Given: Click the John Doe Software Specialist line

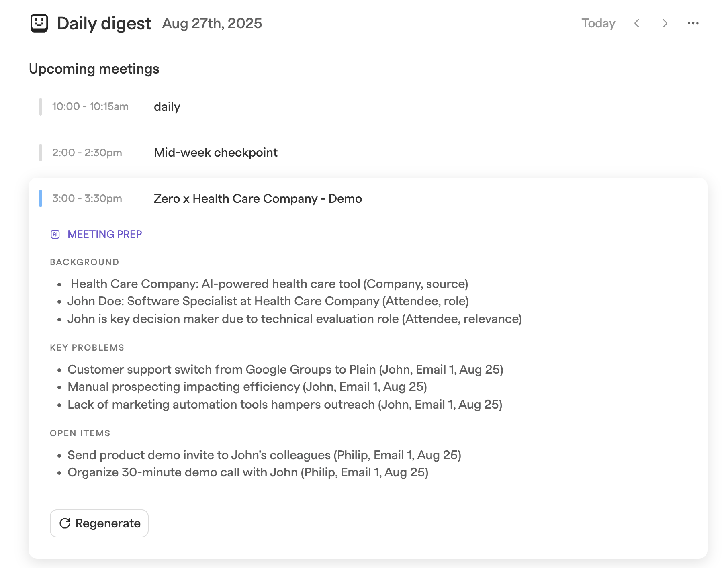Looking at the screenshot, I should [268, 301].
